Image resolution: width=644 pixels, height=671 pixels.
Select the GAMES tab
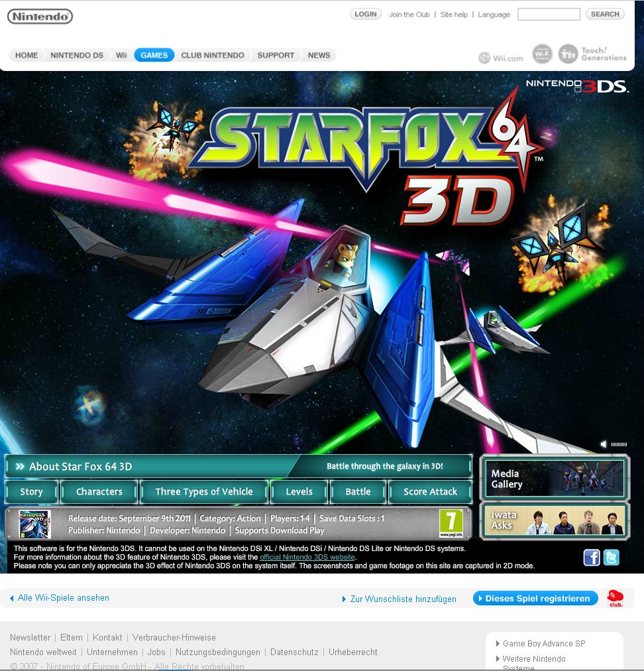tap(154, 55)
